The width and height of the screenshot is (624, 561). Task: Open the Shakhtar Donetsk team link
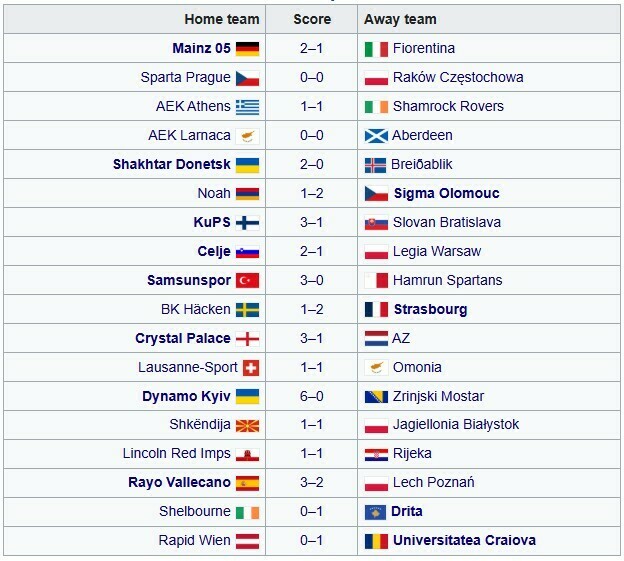[x=171, y=164]
